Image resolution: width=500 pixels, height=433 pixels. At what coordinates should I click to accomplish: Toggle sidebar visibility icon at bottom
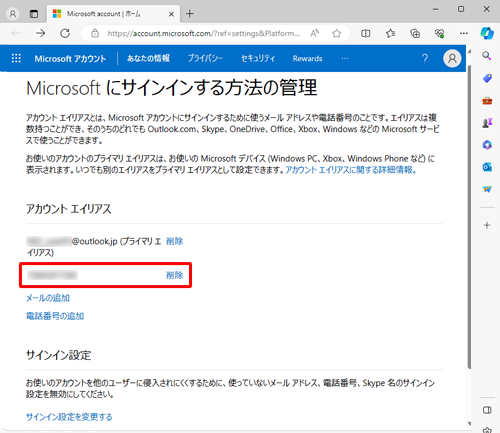pyautogui.click(x=487, y=410)
